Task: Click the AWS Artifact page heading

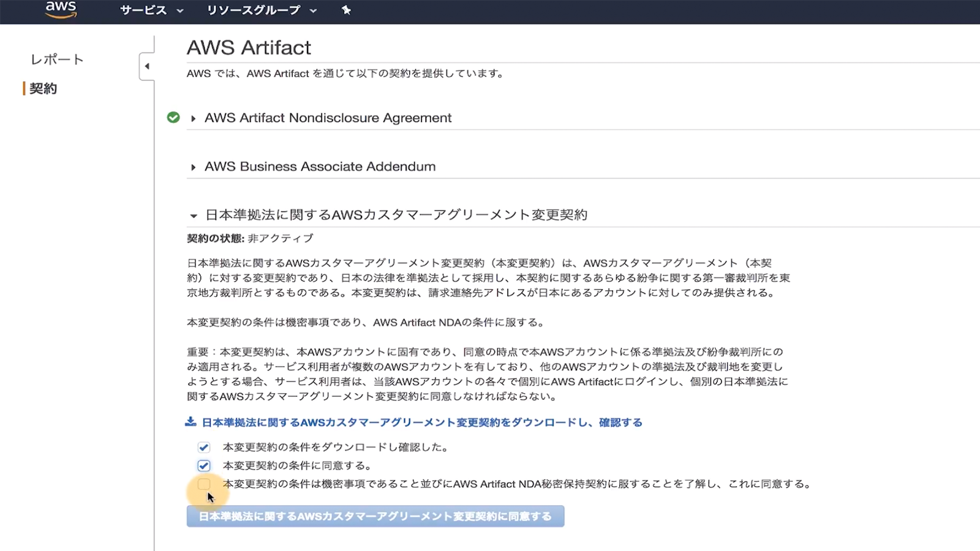Action: click(249, 48)
